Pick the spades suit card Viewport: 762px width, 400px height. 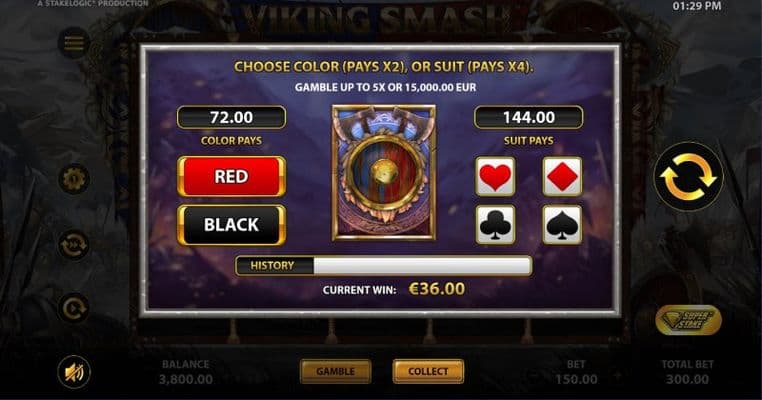point(562,225)
